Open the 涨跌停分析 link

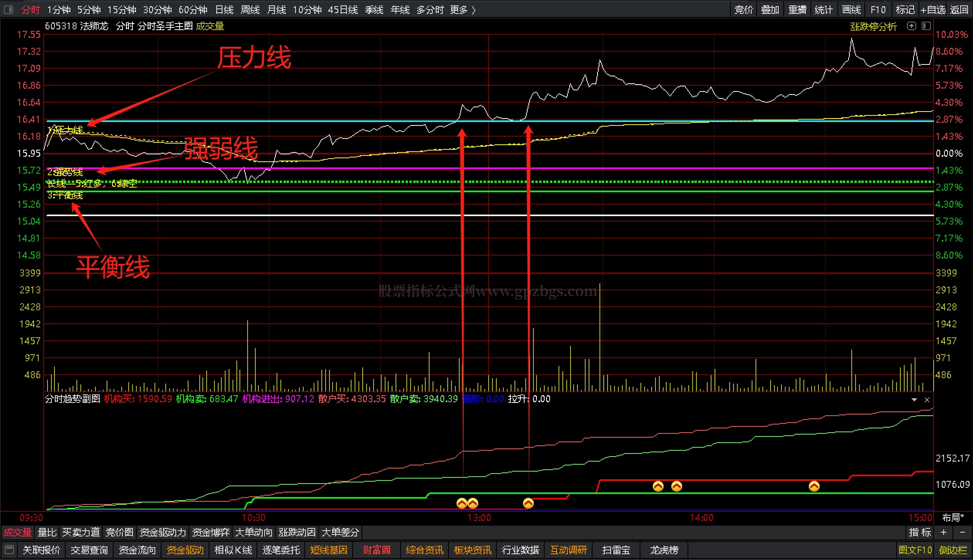tap(873, 27)
